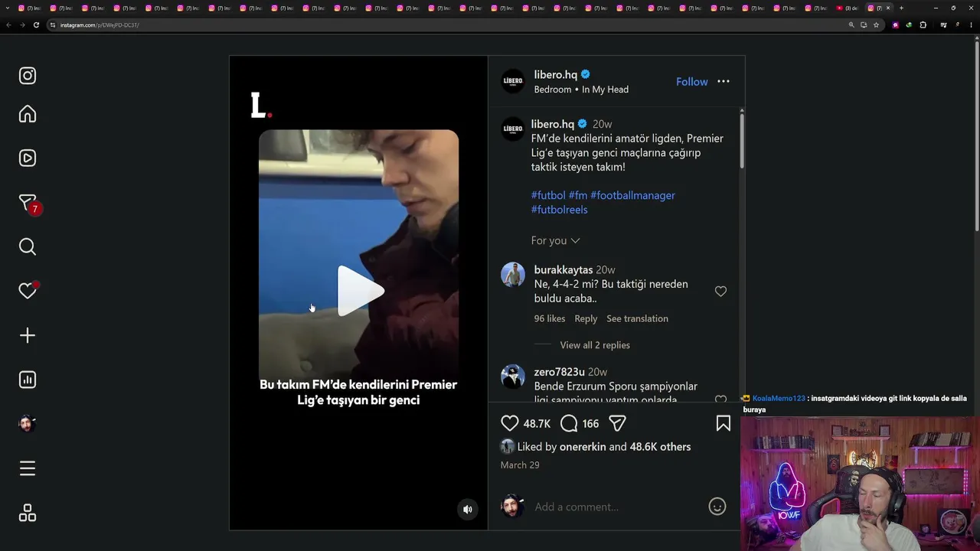Expand the For you comment sorting dropdown

556,240
